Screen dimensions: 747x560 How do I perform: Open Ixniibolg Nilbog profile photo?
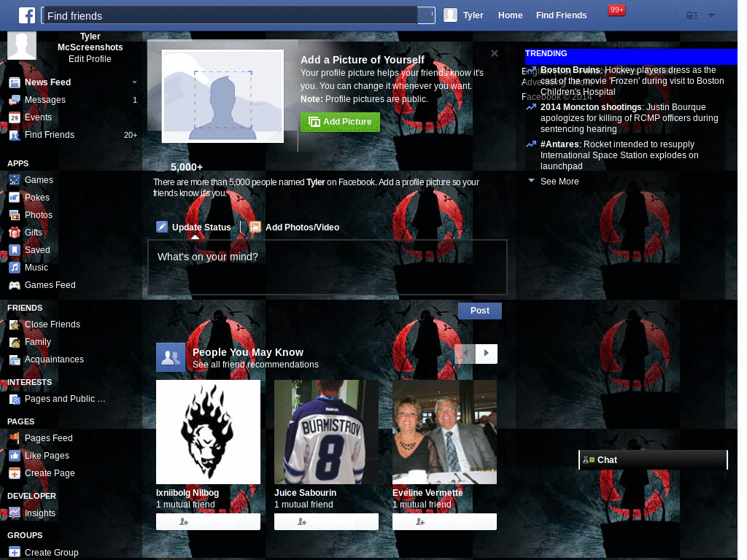(208, 432)
